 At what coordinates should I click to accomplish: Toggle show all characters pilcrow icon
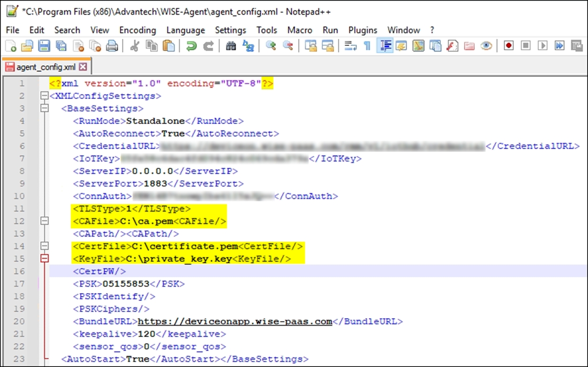coord(367,46)
